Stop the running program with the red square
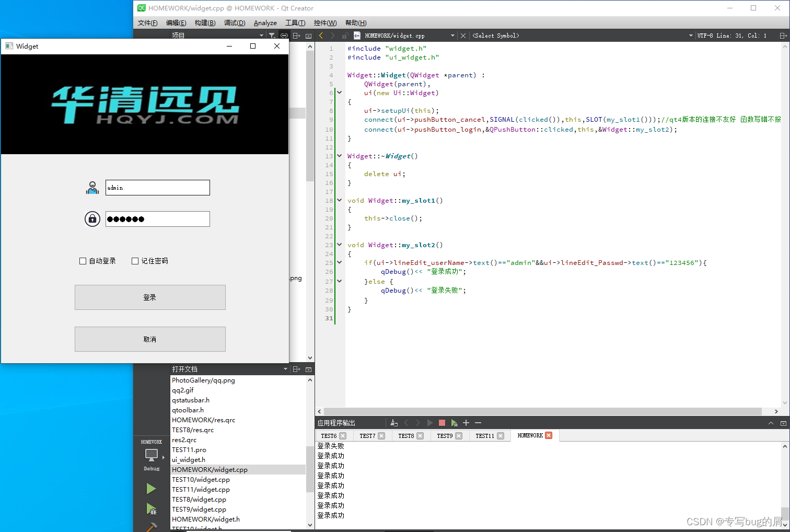The image size is (790, 532). [442, 423]
